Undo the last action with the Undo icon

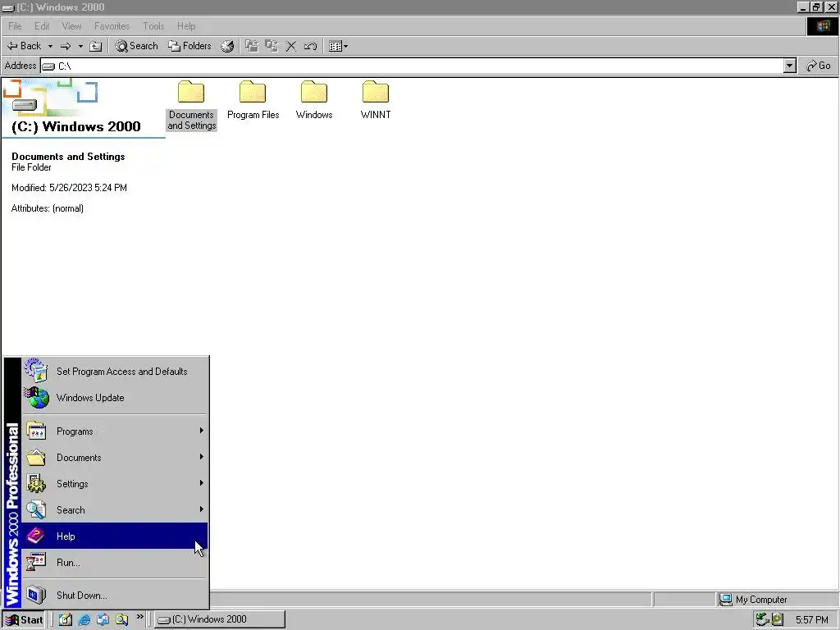(311, 46)
